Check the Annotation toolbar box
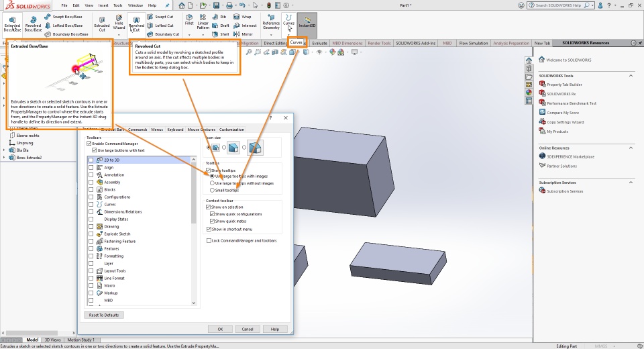This screenshot has width=644, height=349. (91, 175)
